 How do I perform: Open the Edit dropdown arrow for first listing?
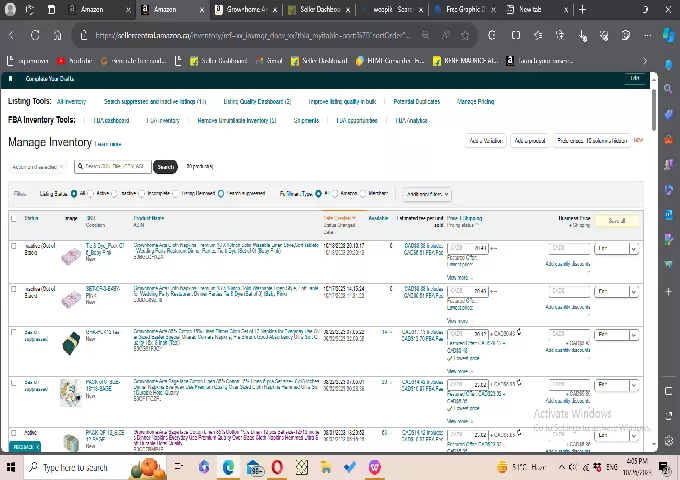pos(633,248)
